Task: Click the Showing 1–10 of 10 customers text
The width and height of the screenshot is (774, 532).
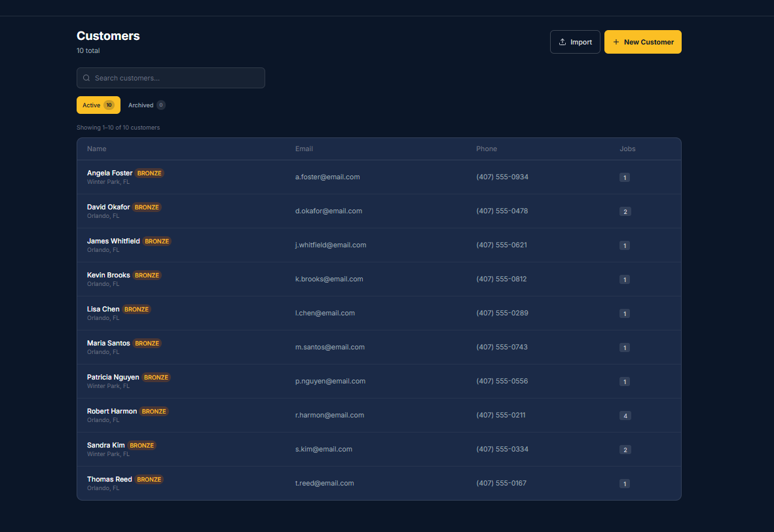Action: tap(119, 128)
